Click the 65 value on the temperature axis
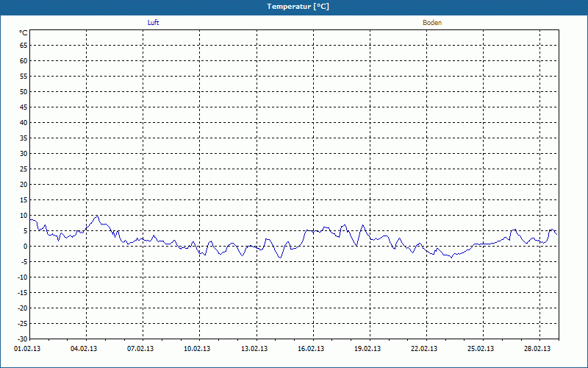 pos(24,46)
